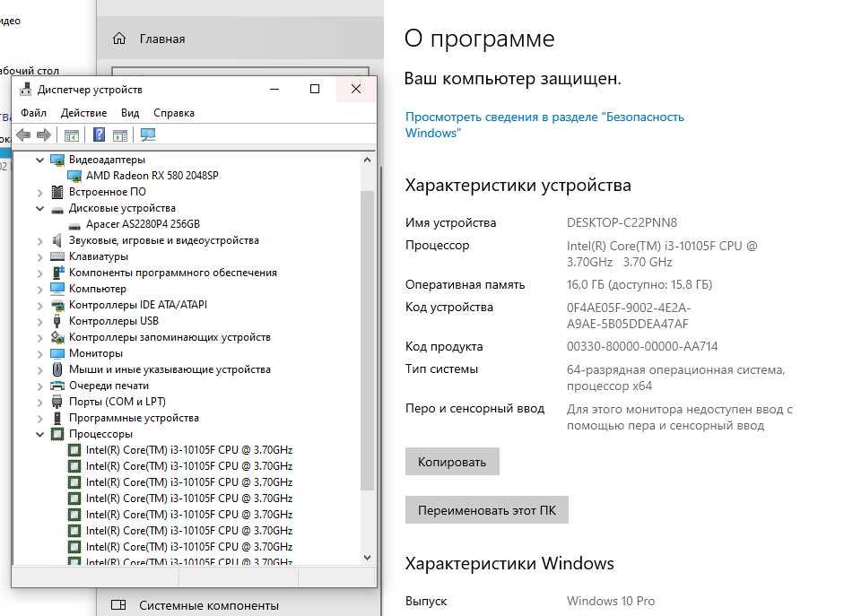Click the Forward arrow in Device Manager toolbar
844x616 pixels.
pyautogui.click(x=44, y=135)
